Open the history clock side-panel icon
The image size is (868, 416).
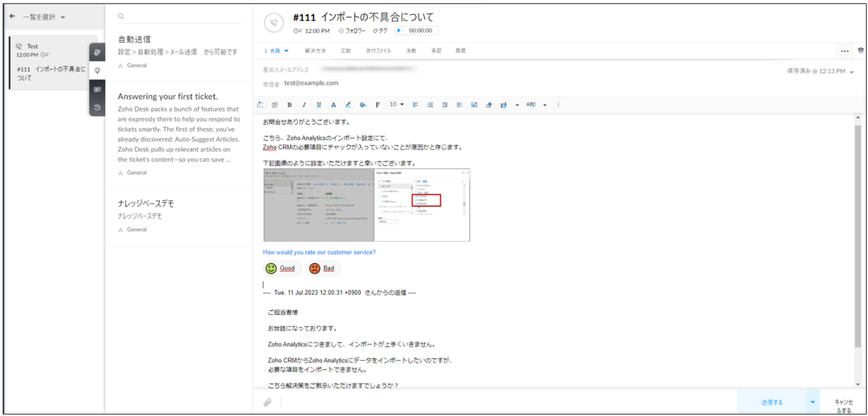[x=98, y=108]
